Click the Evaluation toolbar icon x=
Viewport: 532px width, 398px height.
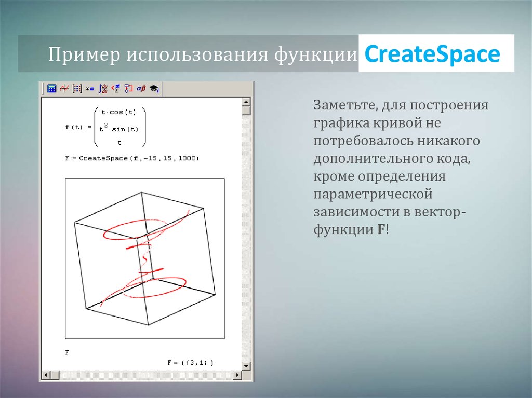90,88
